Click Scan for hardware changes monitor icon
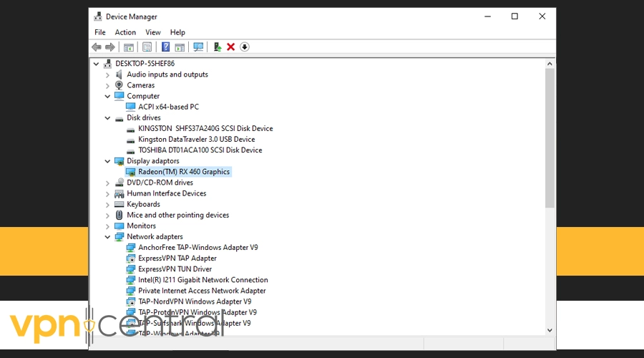The height and width of the screenshot is (358, 644). 198,47
